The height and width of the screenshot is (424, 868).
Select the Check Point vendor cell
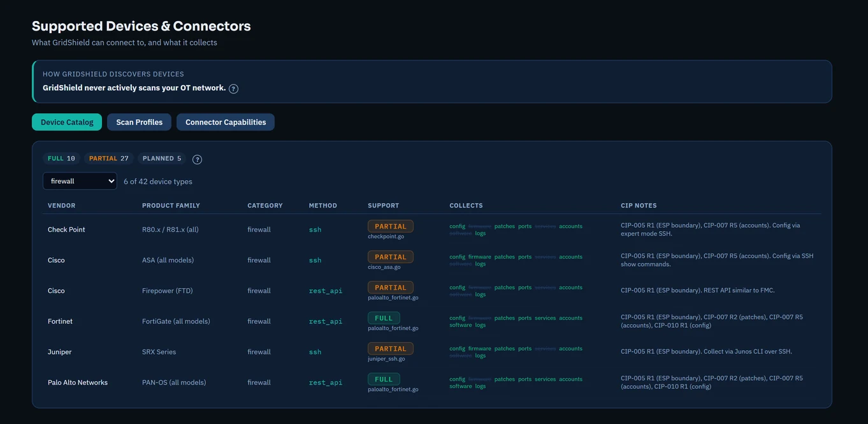point(66,229)
